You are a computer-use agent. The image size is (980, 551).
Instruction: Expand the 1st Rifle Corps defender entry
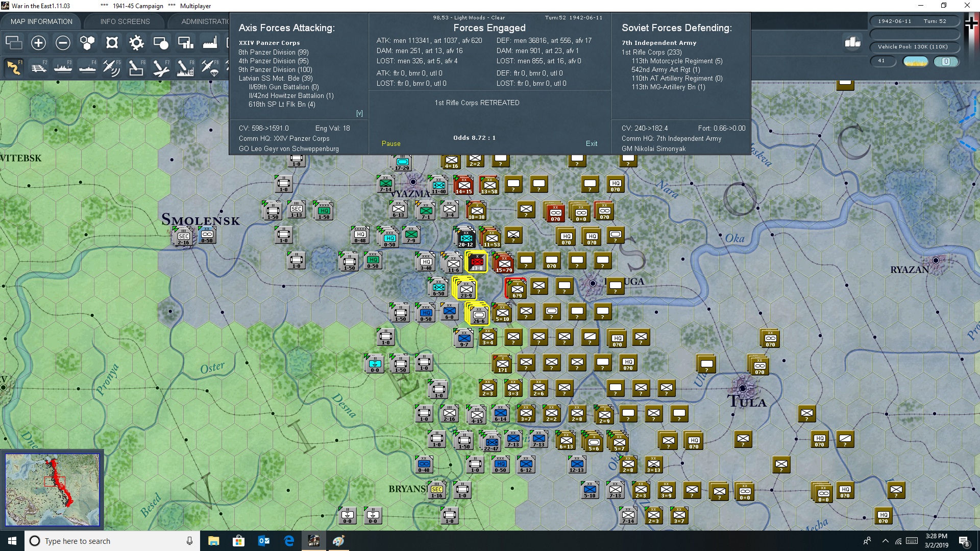(651, 52)
